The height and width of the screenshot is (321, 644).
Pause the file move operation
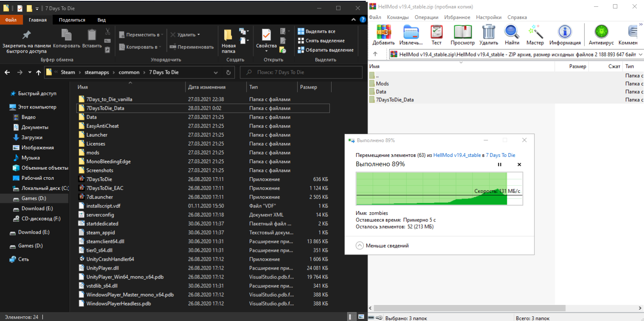pyautogui.click(x=500, y=165)
